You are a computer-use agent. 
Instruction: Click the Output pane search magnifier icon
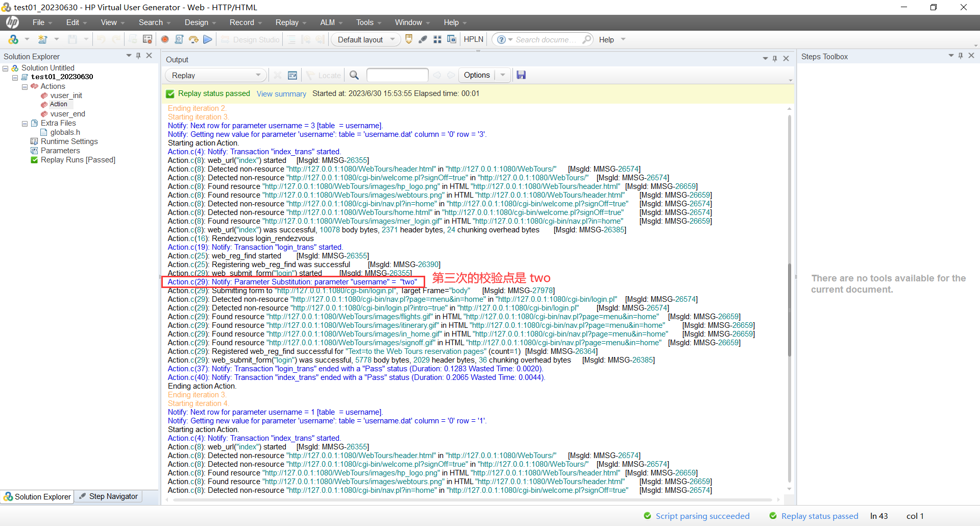click(x=354, y=75)
